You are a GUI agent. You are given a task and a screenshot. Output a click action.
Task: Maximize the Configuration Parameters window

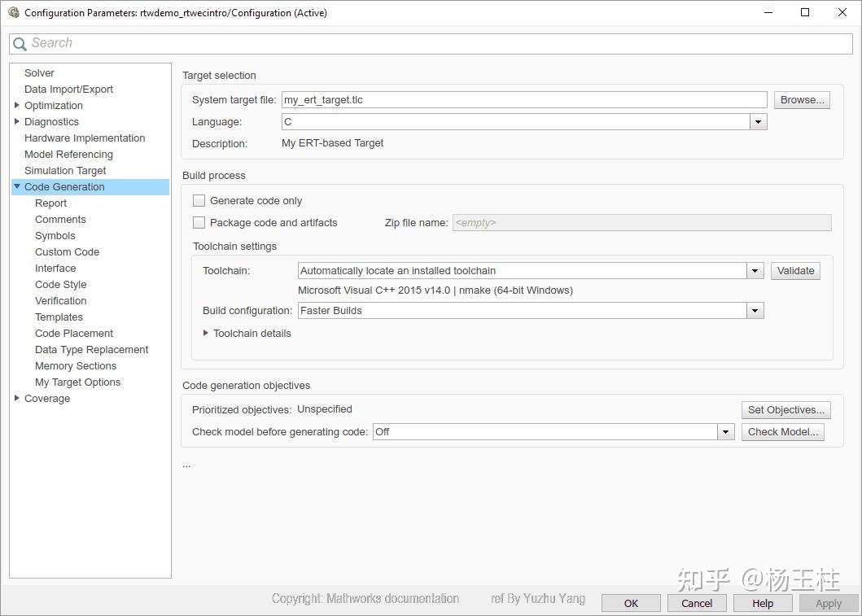805,12
